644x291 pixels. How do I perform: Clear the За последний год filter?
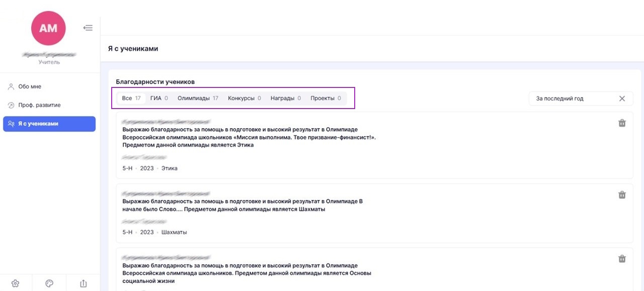[x=622, y=99]
